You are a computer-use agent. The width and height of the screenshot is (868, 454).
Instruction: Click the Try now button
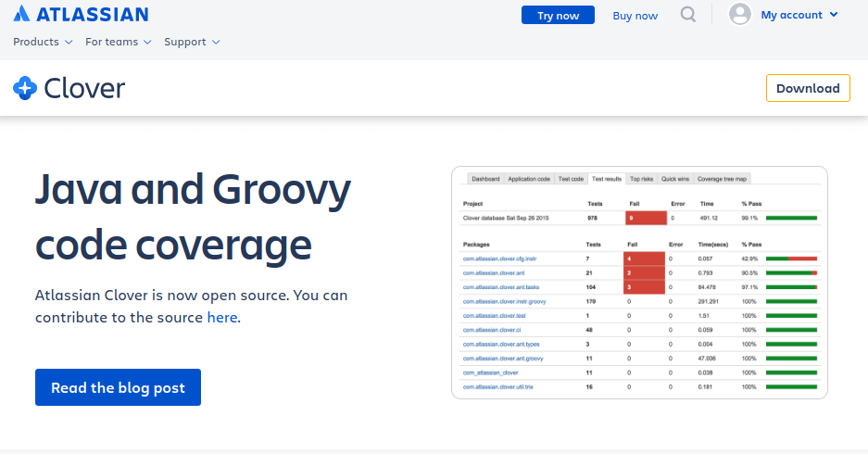click(558, 15)
